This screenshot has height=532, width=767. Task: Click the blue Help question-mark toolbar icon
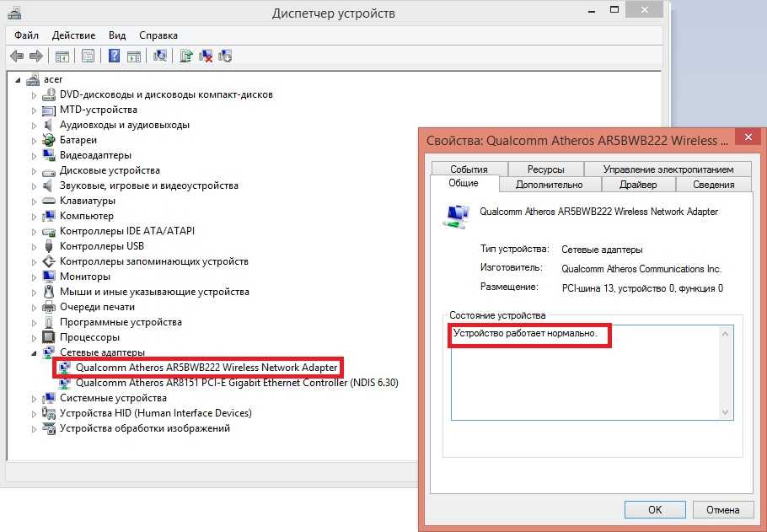(114, 56)
